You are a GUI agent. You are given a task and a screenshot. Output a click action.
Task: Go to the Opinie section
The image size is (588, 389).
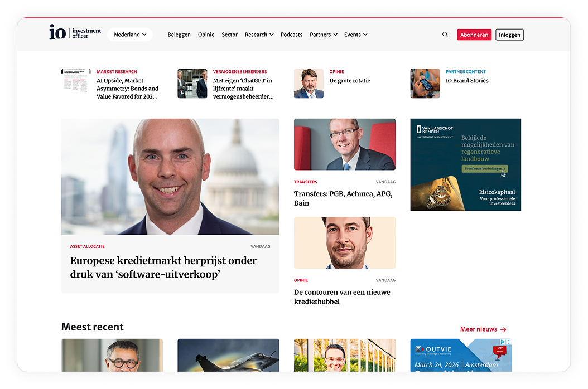(206, 35)
